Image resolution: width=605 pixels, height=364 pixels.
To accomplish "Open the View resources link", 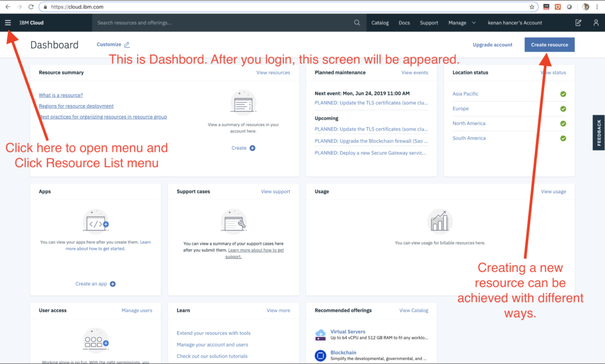I will [x=273, y=73].
